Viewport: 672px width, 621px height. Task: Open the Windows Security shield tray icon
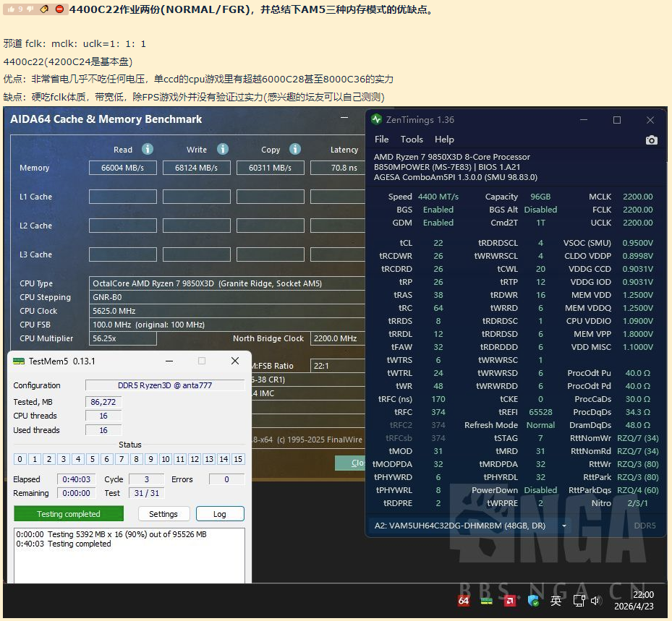point(534,601)
